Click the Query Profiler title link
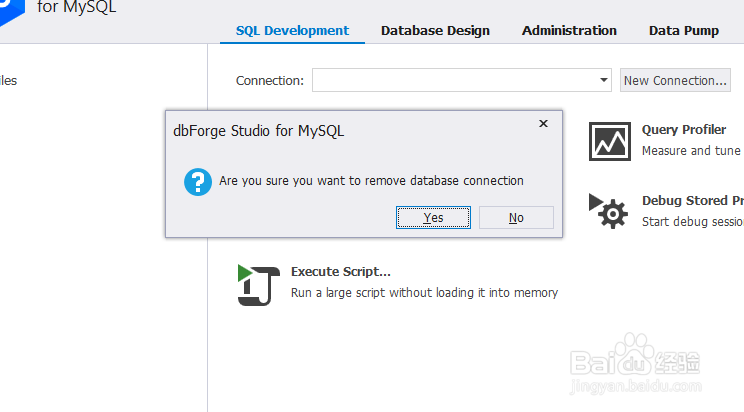This screenshot has width=744, height=412. tap(684, 130)
